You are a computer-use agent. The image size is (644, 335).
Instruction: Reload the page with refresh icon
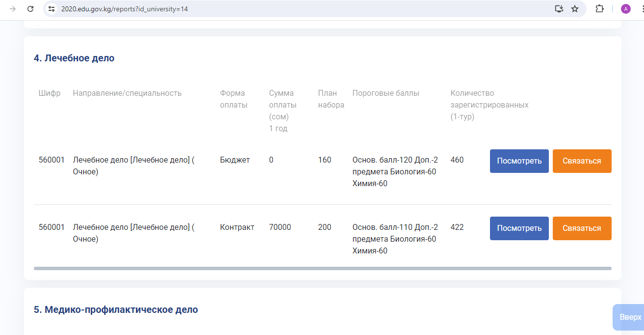tap(30, 9)
